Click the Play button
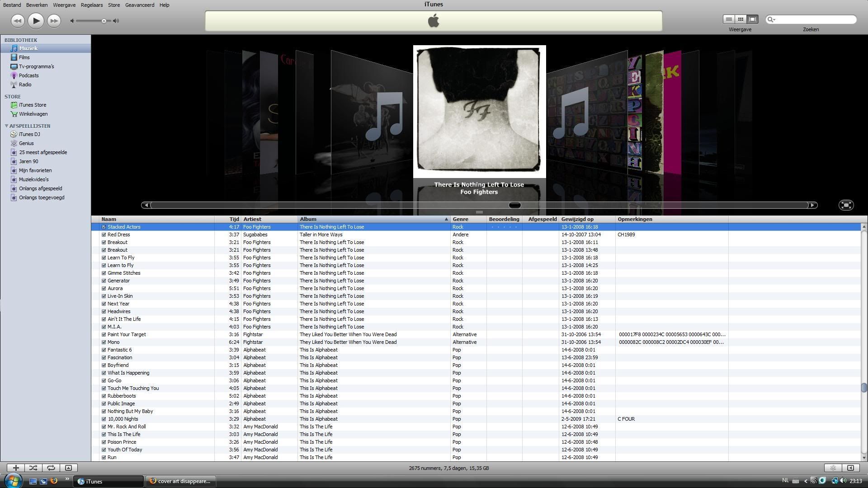 click(x=36, y=21)
